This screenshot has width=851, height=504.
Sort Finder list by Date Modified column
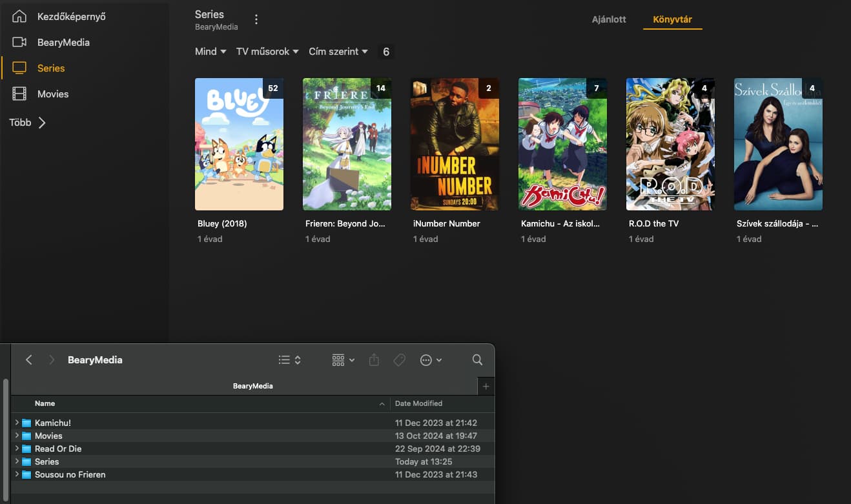(442, 403)
